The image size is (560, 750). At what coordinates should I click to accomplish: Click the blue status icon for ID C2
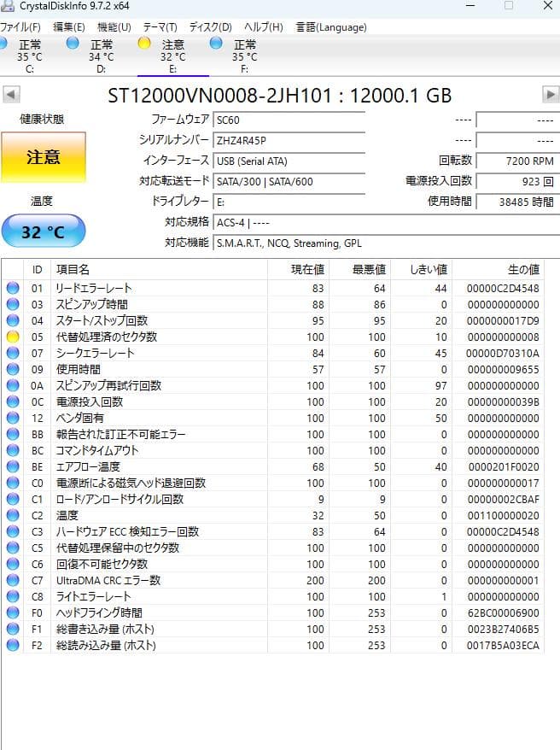tap(13, 516)
